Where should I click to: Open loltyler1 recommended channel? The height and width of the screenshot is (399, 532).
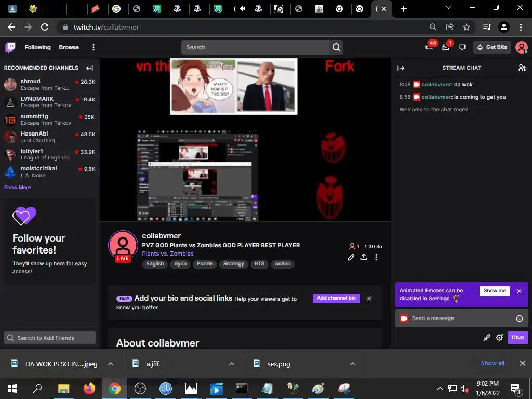[x=49, y=154]
